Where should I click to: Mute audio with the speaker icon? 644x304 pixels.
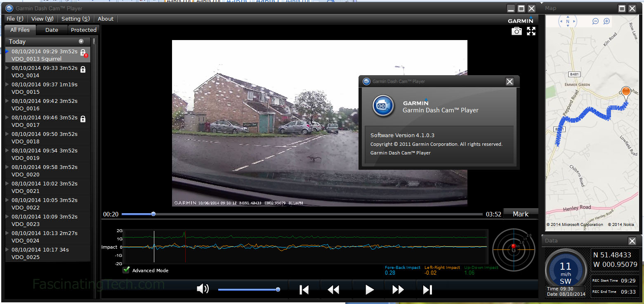[203, 289]
